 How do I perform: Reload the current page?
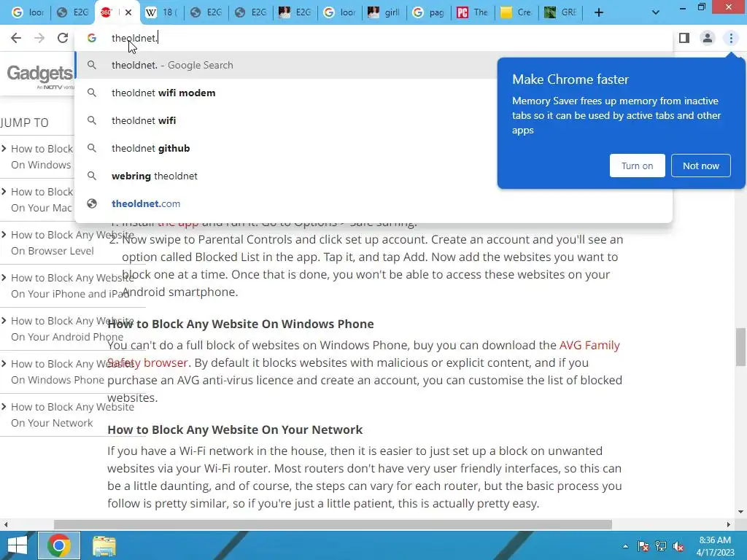pyautogui.click(x=63, y=38)
